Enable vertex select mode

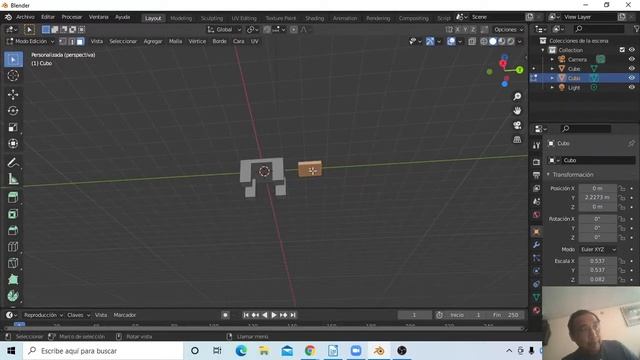coord(62,41)
